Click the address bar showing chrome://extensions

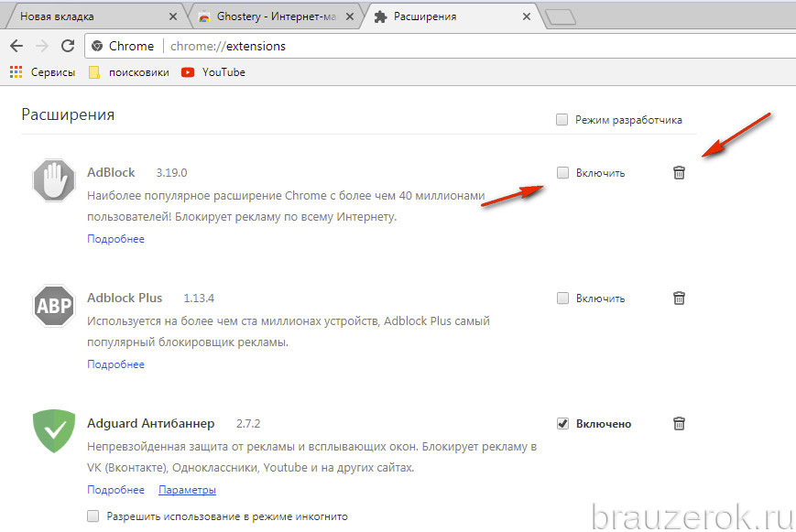[440, 46]
